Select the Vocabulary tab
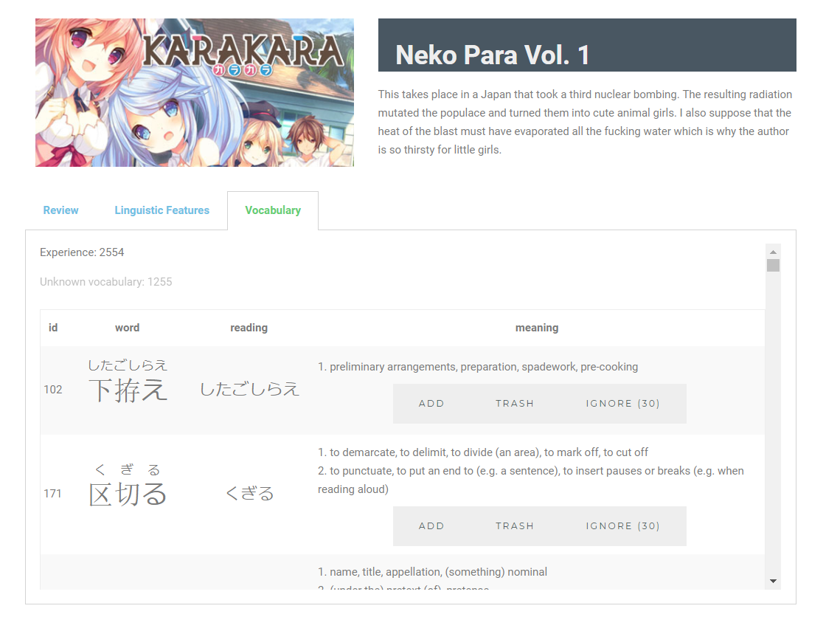The height and width of the screenshot is (617, 840). point(273,210)
